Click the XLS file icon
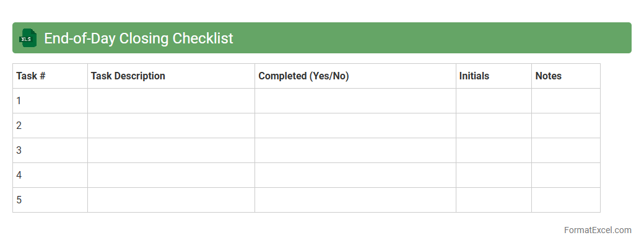The height and width of the screenshot is (248, 644). click(x=28, y=38)
